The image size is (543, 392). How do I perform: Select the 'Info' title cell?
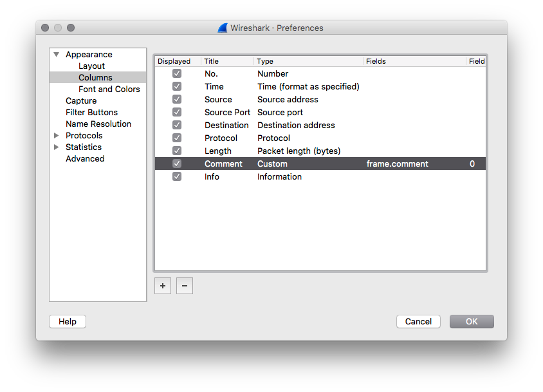click(x=212, y=176)
